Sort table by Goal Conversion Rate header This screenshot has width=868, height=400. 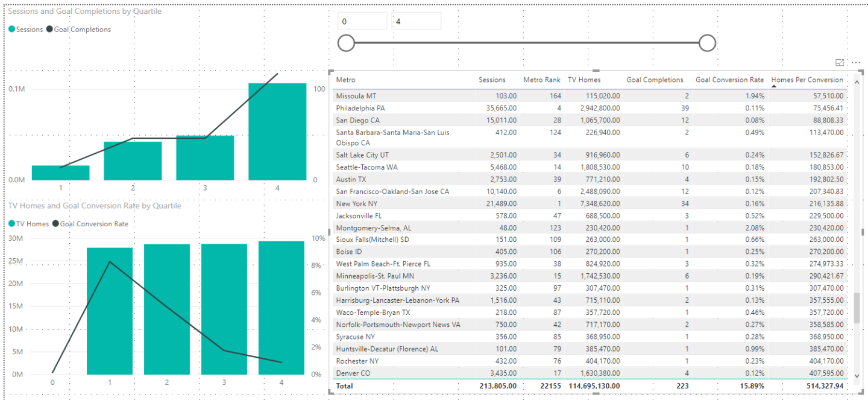pos(729,80)
